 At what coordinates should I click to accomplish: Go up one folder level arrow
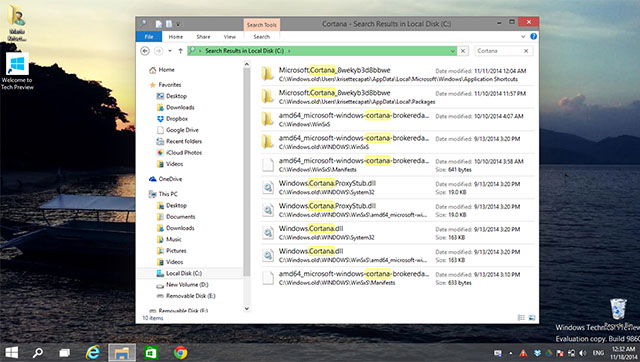click(x=180, y=51)
